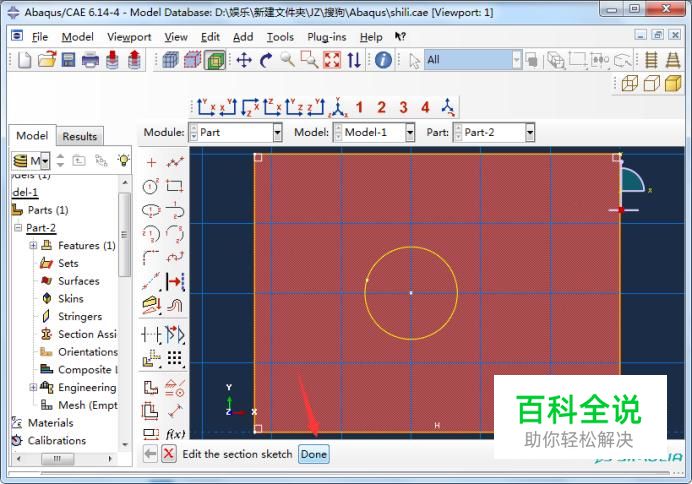Apply the Iso view triad icon

338,107
